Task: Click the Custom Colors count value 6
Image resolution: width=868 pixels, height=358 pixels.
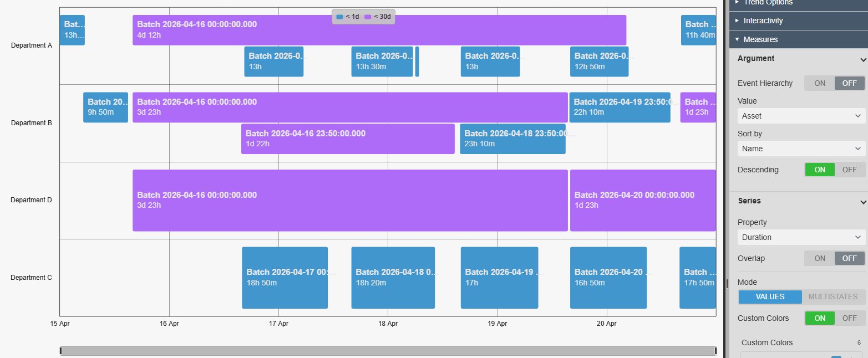Action: [859, 342]
